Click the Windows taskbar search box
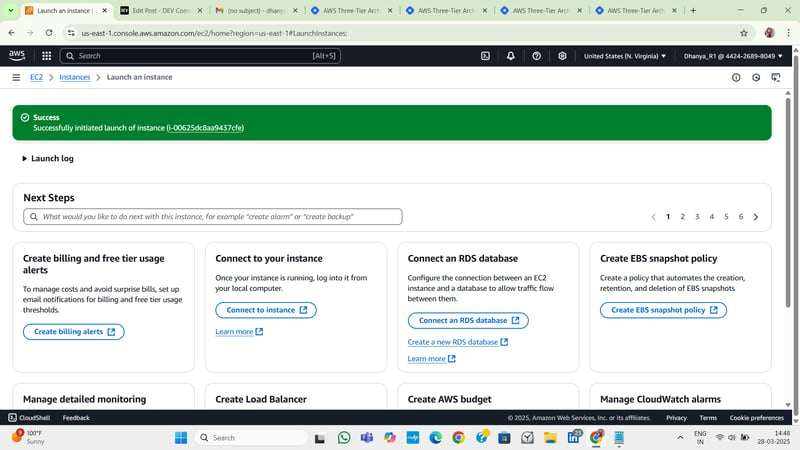 point(251,438)
